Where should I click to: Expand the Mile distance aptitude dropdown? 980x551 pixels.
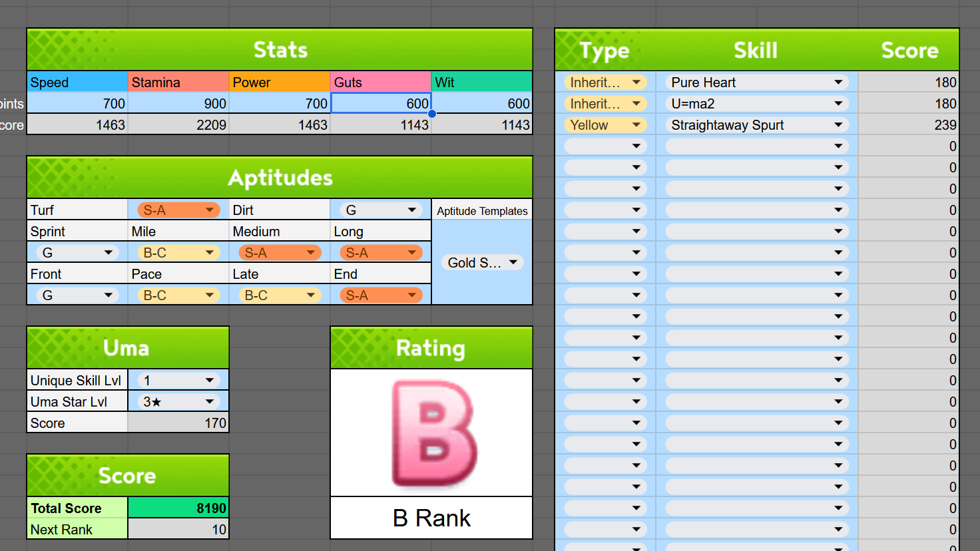pyautogui.click(x=178, y=253)
